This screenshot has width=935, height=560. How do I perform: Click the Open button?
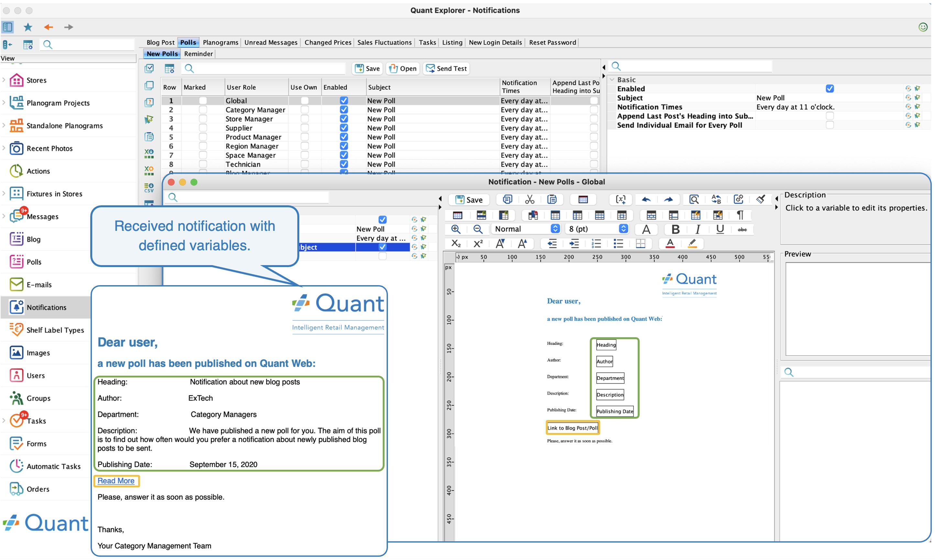point(402,69)
